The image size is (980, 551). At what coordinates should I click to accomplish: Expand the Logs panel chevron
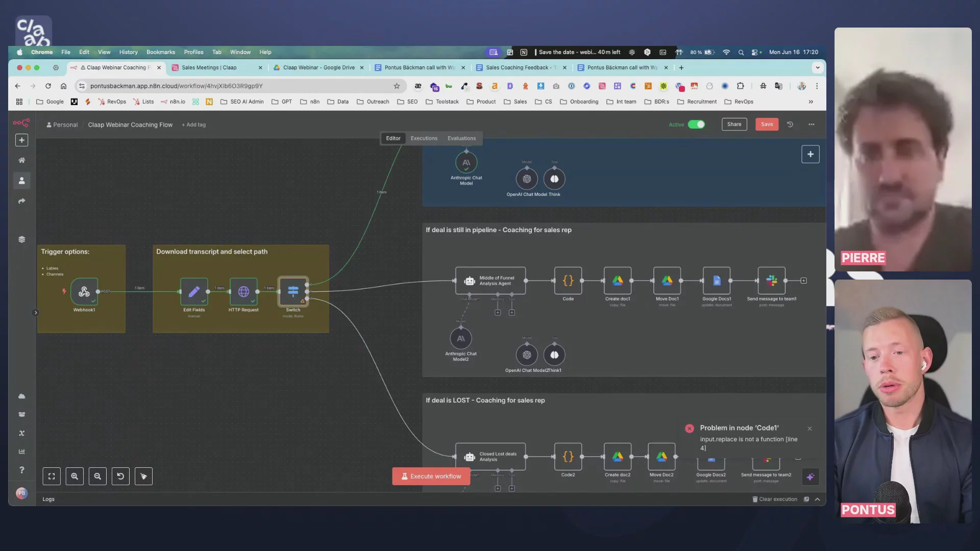(x=817, y=499)
